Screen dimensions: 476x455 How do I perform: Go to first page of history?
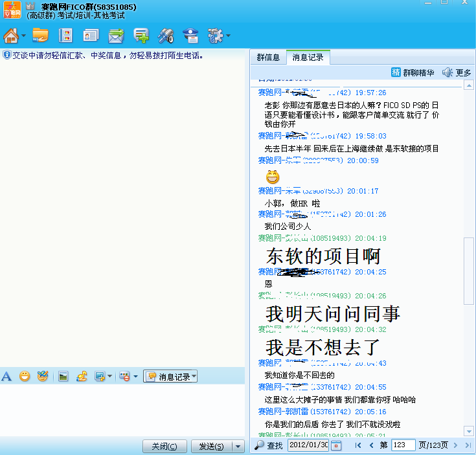pyautogui.click(x=358, y=445)
